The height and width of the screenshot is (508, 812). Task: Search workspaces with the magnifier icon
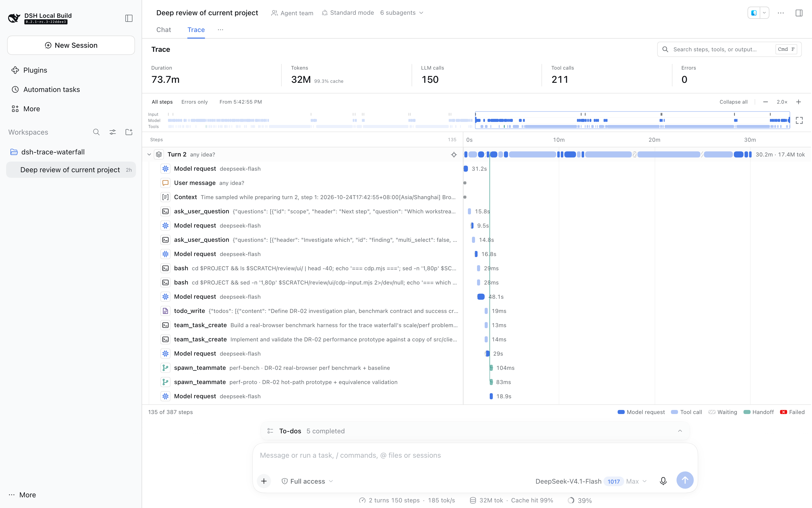click(96, 132)
